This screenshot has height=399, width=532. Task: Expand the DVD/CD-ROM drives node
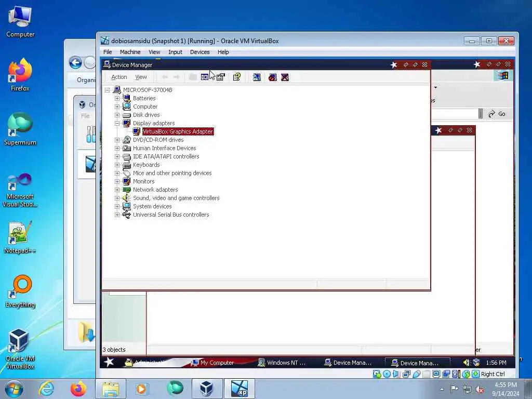[117, 140]
